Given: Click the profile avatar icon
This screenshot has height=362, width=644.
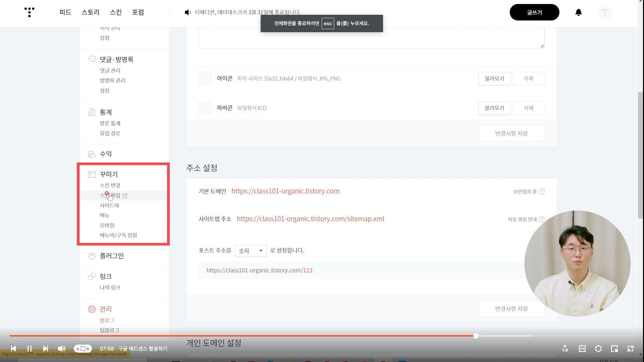Looking at the screenshot, I should pos(605,12).
